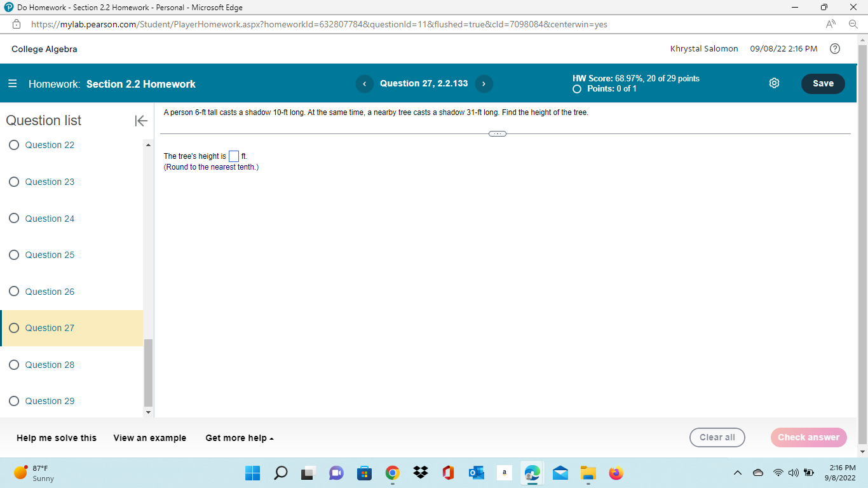This screenshot has width=868, height=488.
Task: Open the Windows Start menu
Action: click(252, 473)
